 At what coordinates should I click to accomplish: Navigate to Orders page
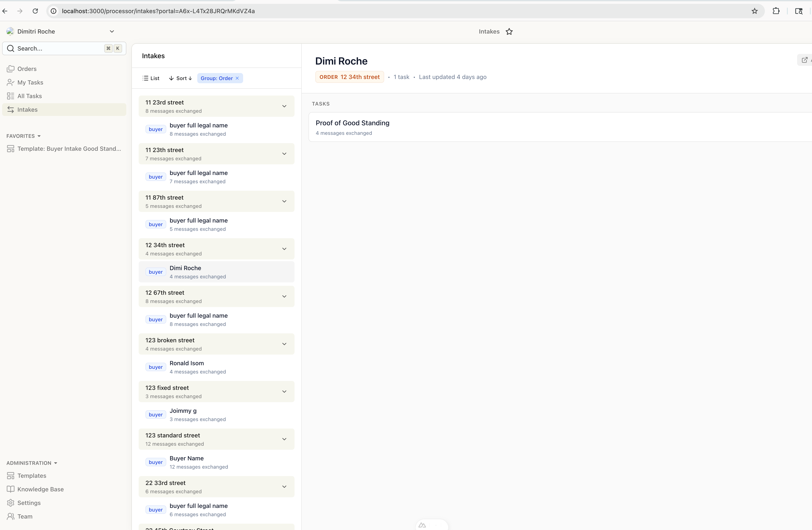(x=27, y=69)
